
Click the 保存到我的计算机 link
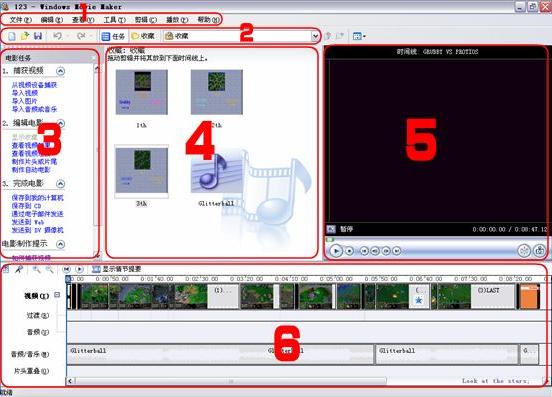pyautogui.click(x=37, y=198)
